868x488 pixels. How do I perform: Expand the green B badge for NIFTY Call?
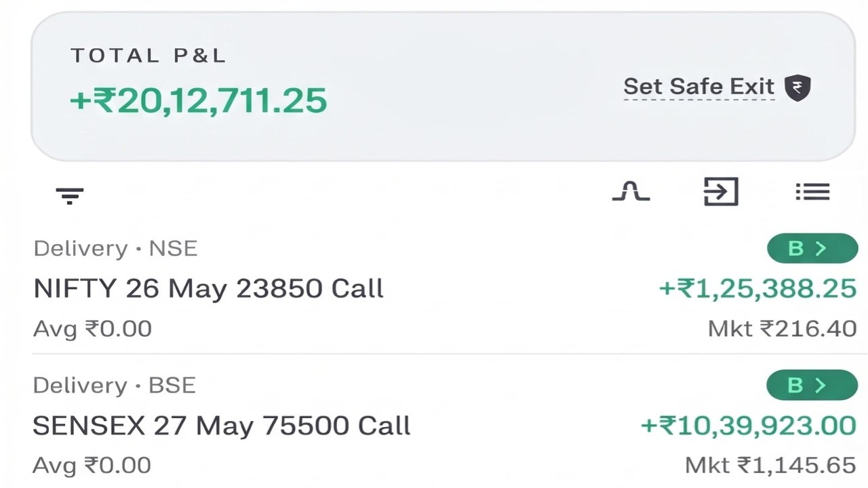(x=812, y=248)
